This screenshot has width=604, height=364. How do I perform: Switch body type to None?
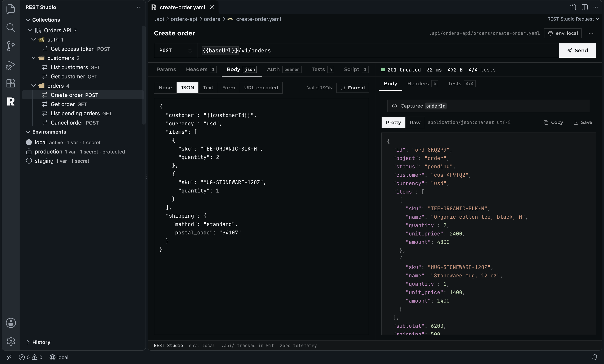(165, 87)
